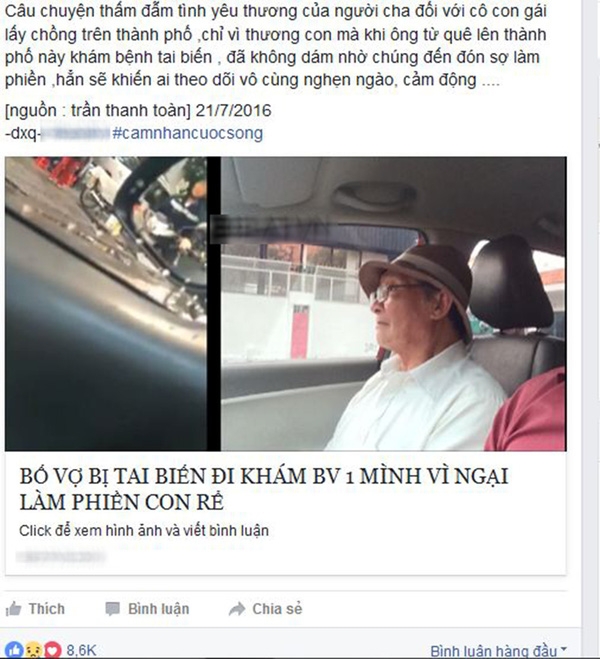Click the Thích button label
The height and width of the screenshot is (659, 600).
click(x=47, y=609)
